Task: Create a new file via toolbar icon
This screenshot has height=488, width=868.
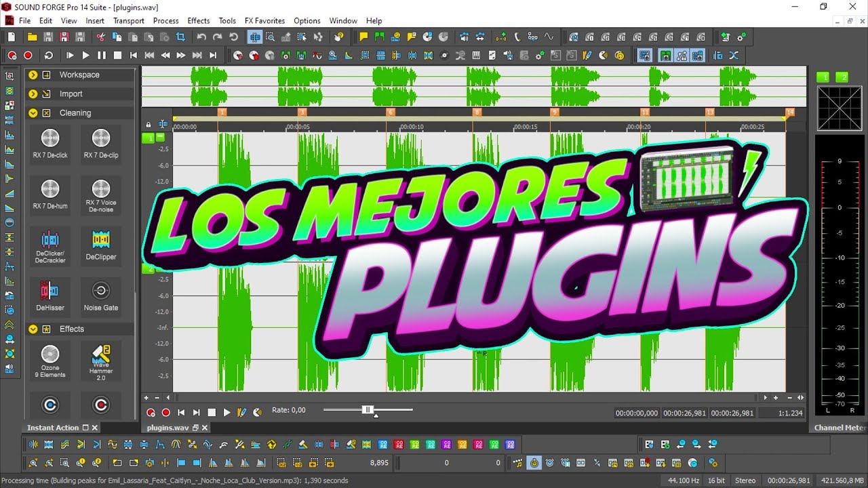Action: click(12, 37)
